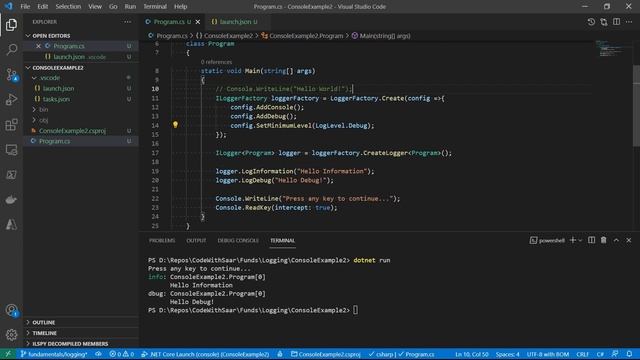Close Program.cs in Open Editors list
640x360 pixels.
point(38,46)
